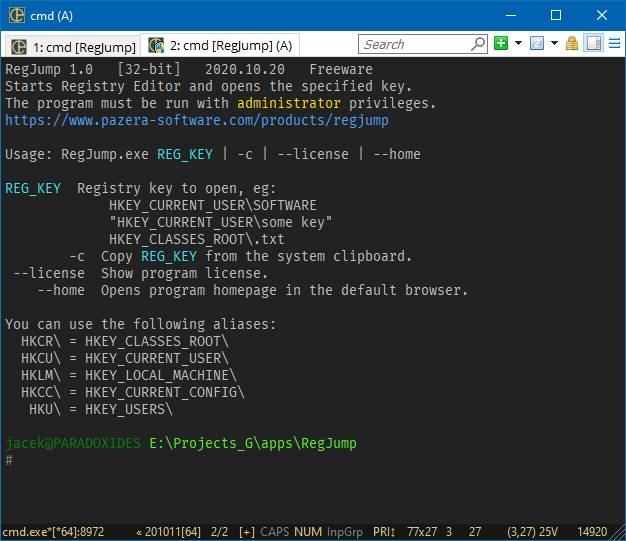The height and width of the screenshot is (541, 626).
Task: Click the green new console plus icon
Action: coord(501,44)
